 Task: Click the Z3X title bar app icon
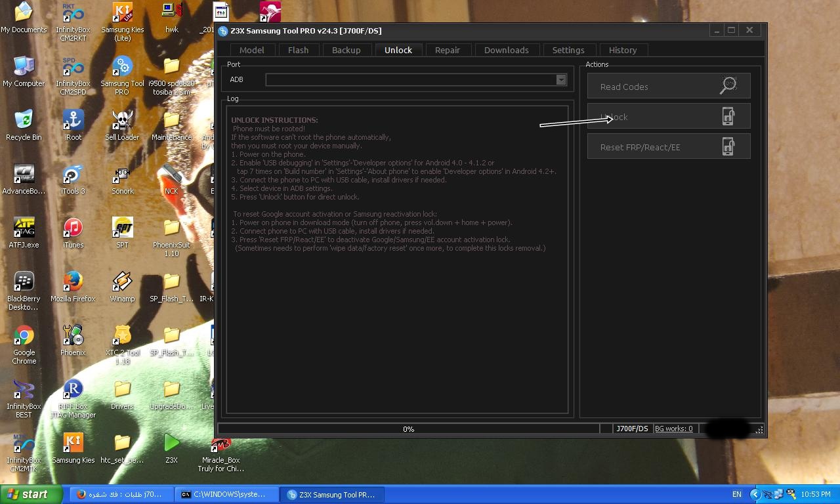click(x=223, y=31)
